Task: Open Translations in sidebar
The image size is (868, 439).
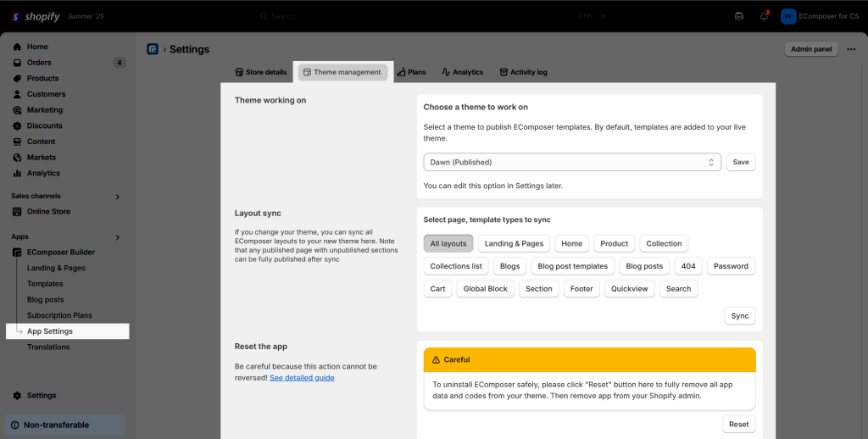Action: click(48, 347)
